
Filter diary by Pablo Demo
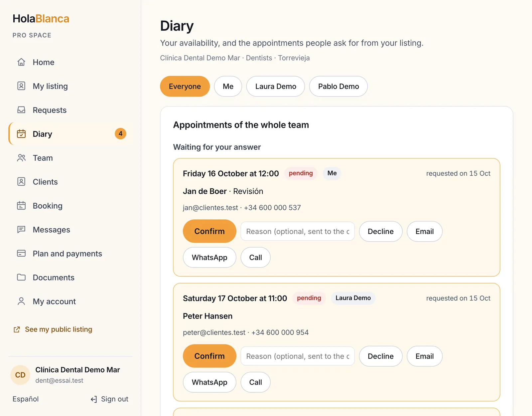pos(338,87)
